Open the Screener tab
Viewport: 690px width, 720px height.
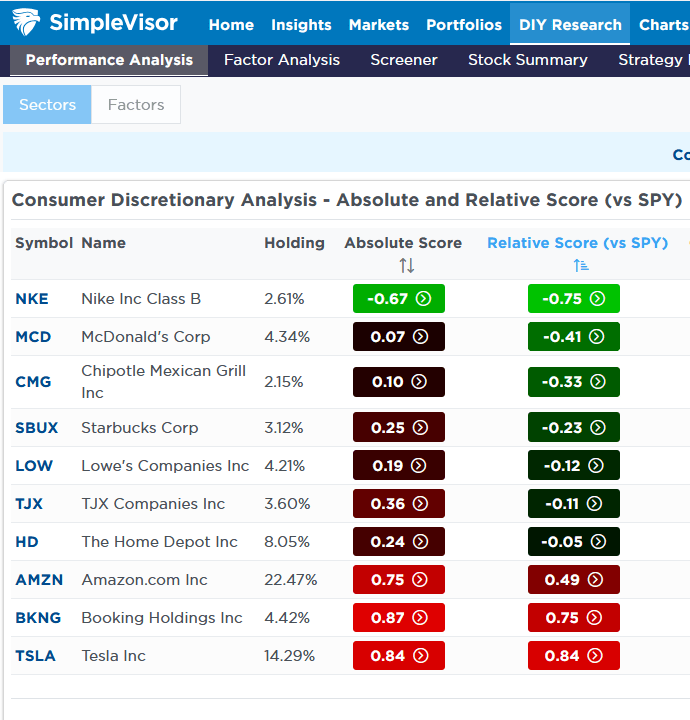click(x=404, y=60)
